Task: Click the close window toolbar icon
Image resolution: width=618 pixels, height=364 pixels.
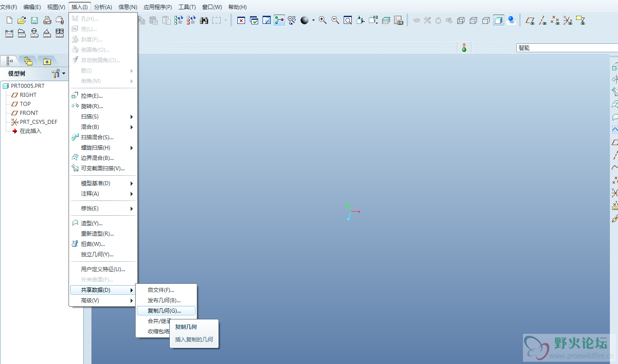Action: pos(241,20)
